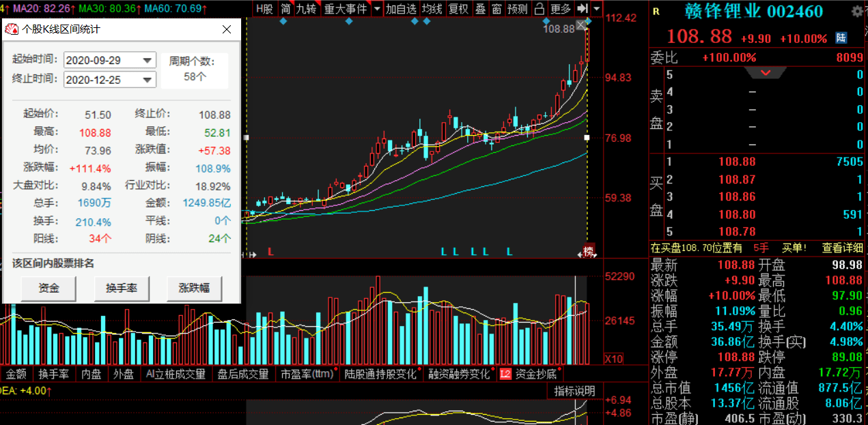This screenshot has width=868, height=425.
Task: Click the red 榜 badge on chart
Action: 588,250
